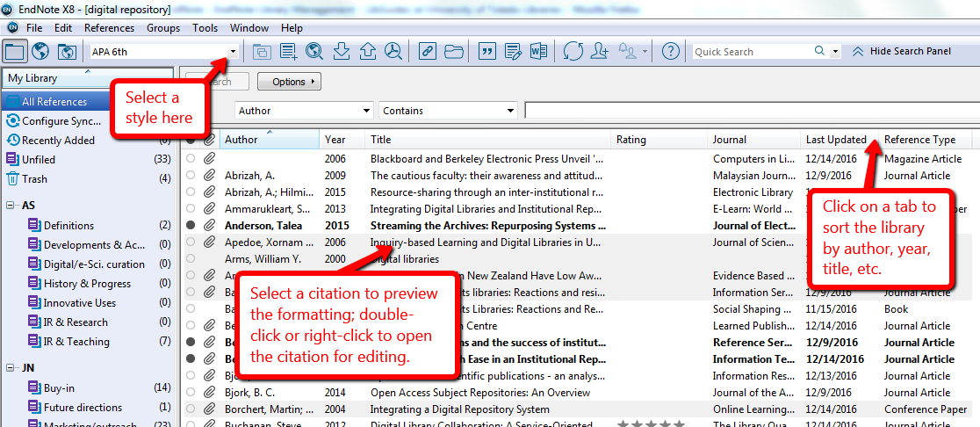980x427 pixels.
Task: Toggle read status dot of 2006 Blackboard row
Action: pyautogui.click(x=191, y=159)
